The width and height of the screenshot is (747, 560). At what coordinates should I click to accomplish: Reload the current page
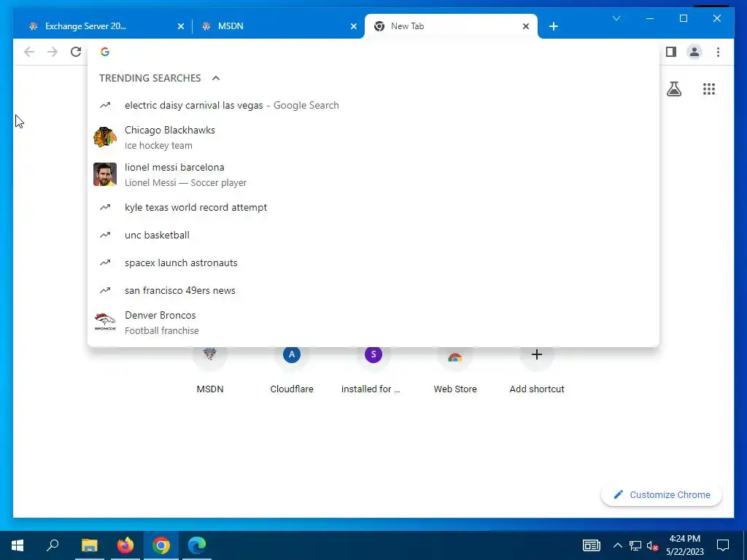(x=76, y=52)
